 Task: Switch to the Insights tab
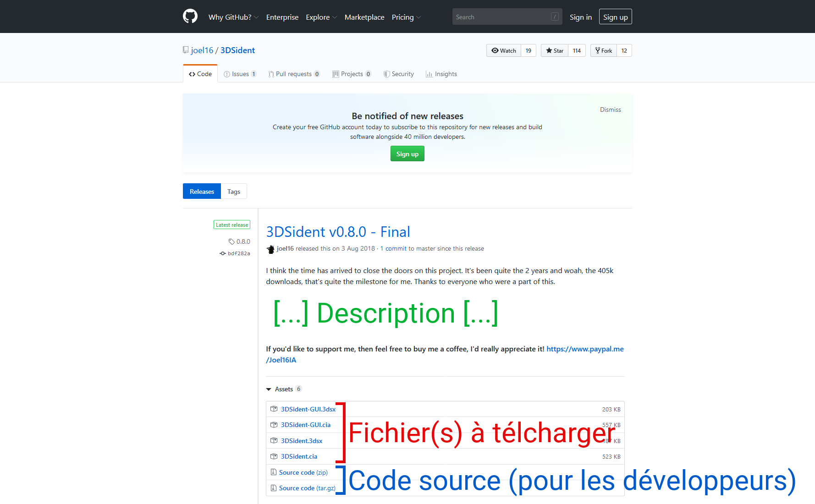[441, 74]
